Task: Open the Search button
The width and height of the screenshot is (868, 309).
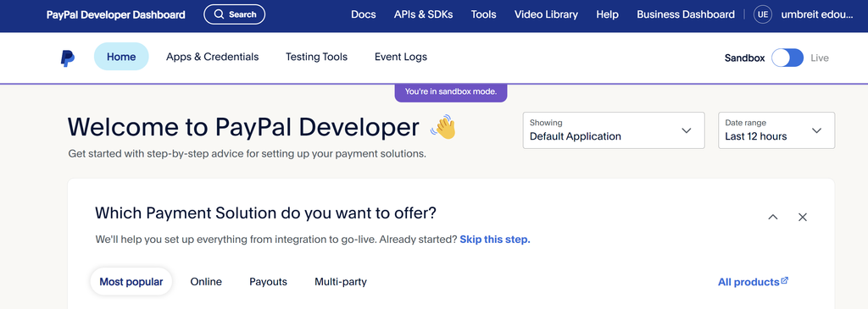Action: tap(235, 14)
